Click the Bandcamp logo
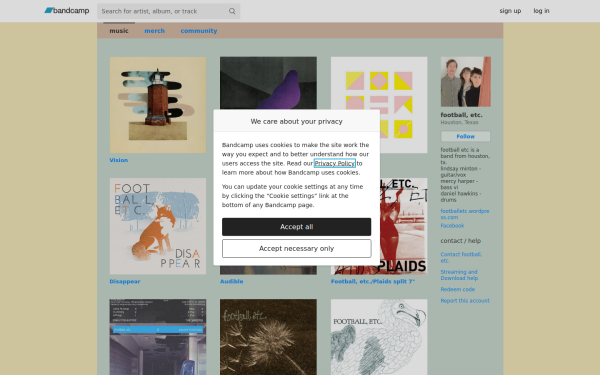This screenshot has height=375, width=600. 67,11
